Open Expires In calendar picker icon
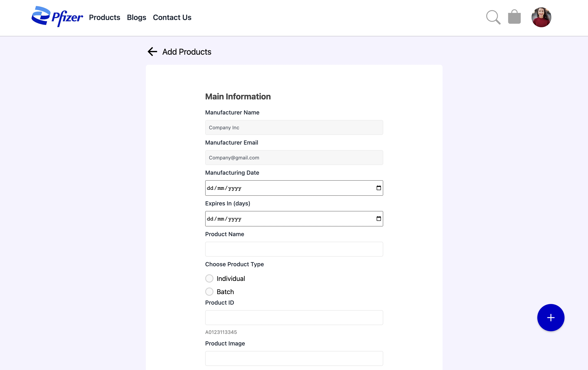Viewport: 588px width, 370px height. (378, 219)
